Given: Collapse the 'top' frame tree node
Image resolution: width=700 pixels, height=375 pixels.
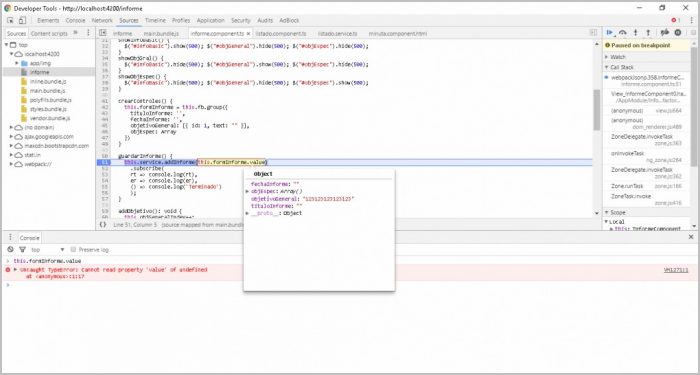Looking at the screenshot, I should tap(6, 45).
